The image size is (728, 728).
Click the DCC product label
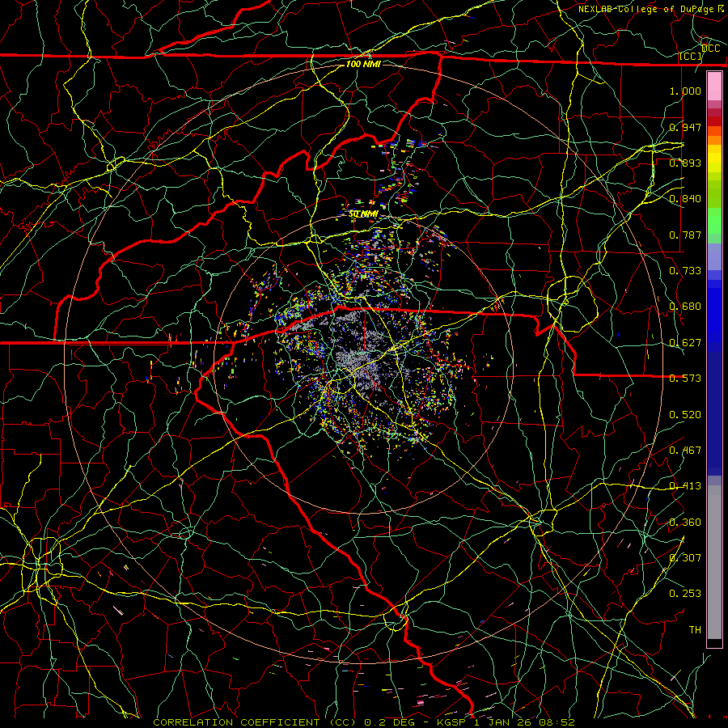pos(711,48)
